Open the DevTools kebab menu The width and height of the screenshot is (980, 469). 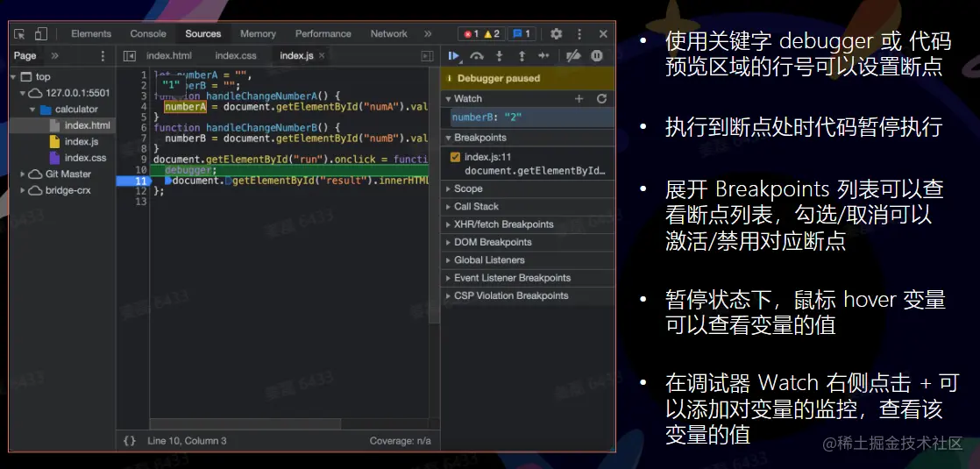point(579,34)
